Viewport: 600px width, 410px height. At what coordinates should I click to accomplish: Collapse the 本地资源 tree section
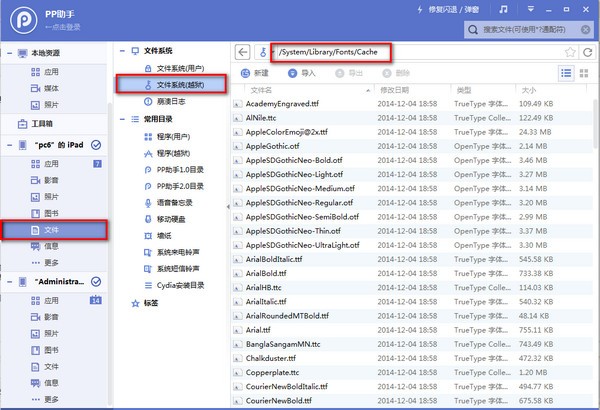(10, 53)
